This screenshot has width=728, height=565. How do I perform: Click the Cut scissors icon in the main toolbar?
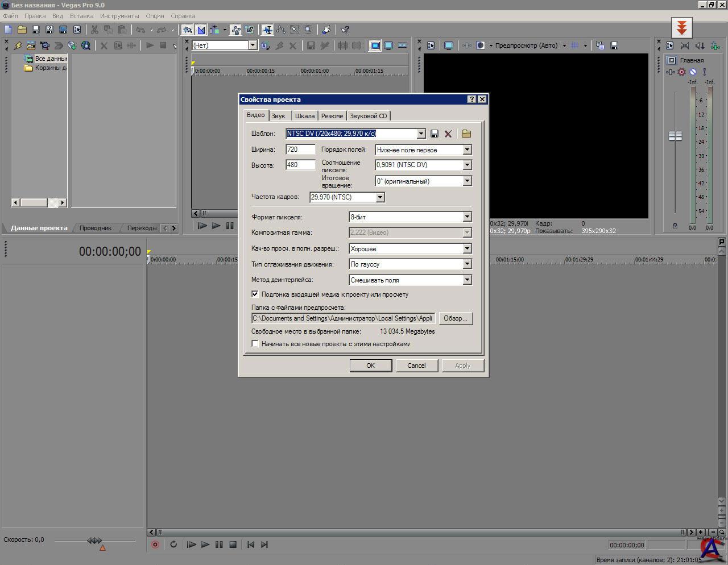94,30
